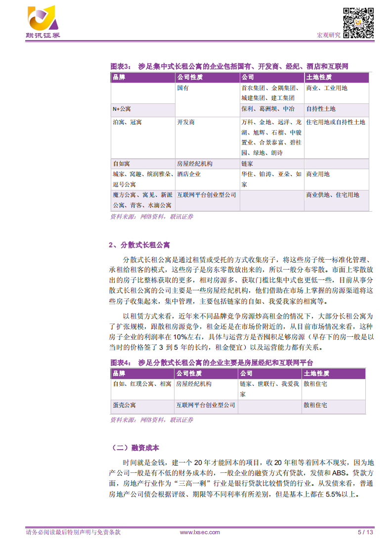392x555 pixels.
Task: Open the www.lxsec.com footer link
Action: 200,532
